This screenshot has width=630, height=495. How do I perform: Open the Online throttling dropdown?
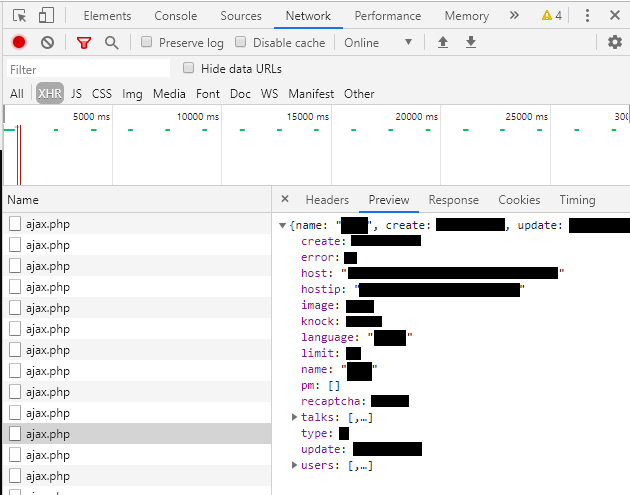coord(378,43)
